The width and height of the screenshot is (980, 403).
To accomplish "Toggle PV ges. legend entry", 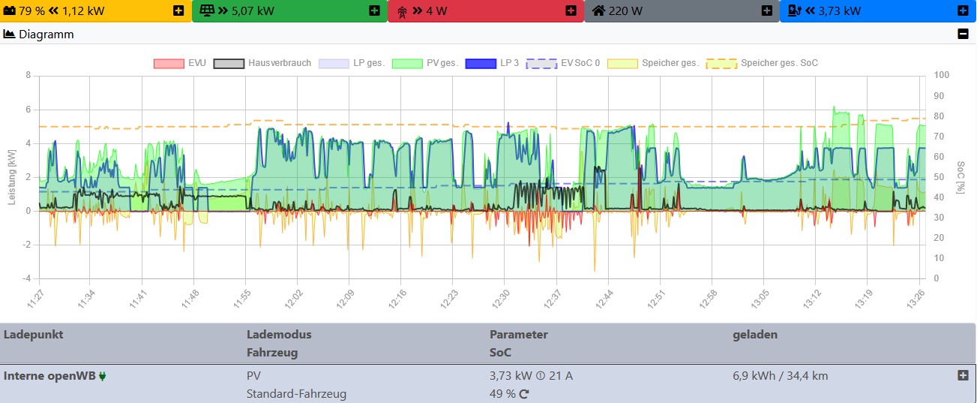I will 407,63.
